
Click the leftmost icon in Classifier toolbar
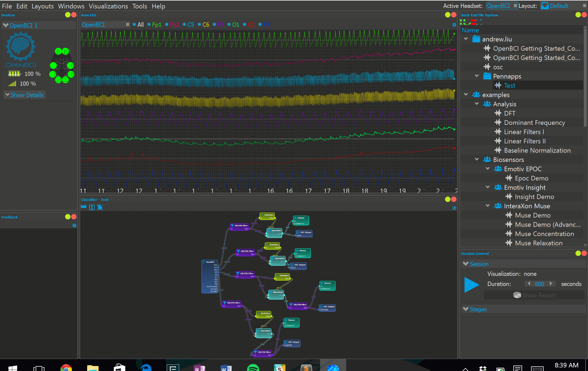84,207
